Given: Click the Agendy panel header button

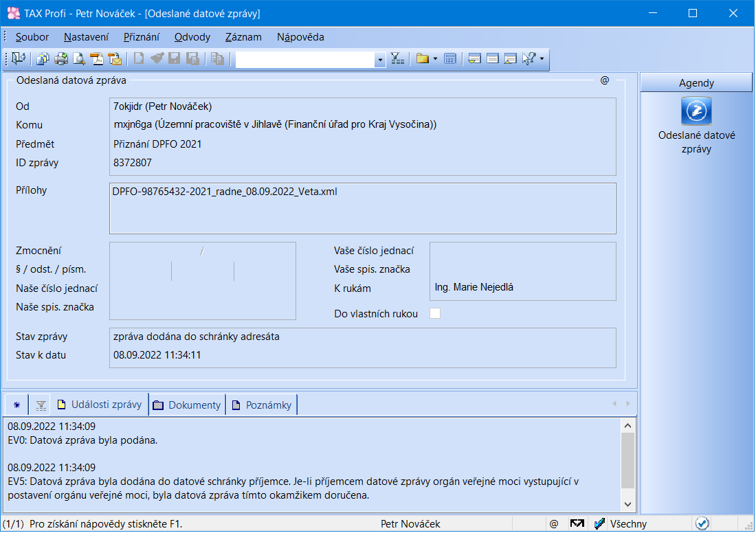Looking at the screenshot, I should click(x=696, y=83).
